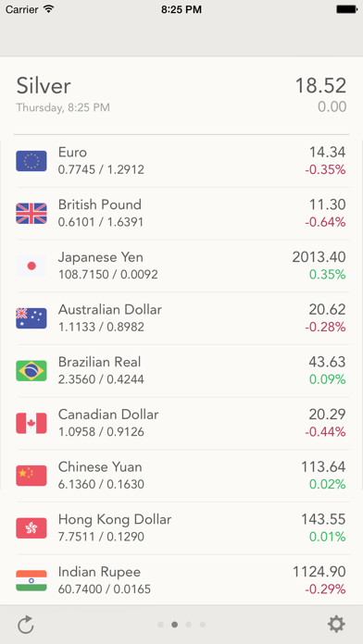This screenshot has width=363, height=644.
Task: Select the Hong Kong Dollar row label
Action: click(x=115, y=520)
